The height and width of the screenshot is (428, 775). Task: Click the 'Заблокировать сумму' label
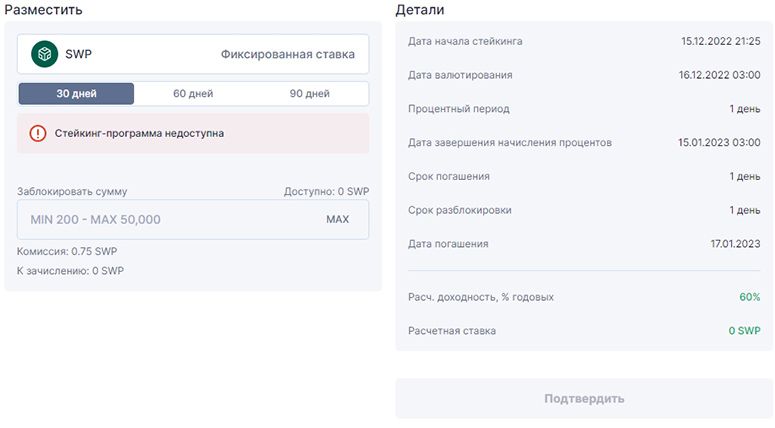pyautogui.click(x=72, y=191)
